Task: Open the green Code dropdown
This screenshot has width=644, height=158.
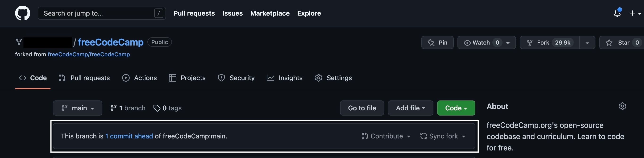Action: click(456, 108)
